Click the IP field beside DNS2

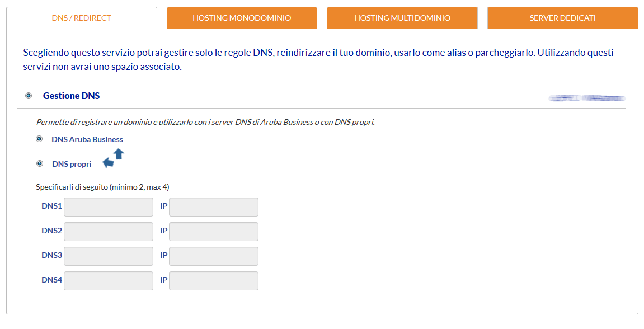pos(213,231)
